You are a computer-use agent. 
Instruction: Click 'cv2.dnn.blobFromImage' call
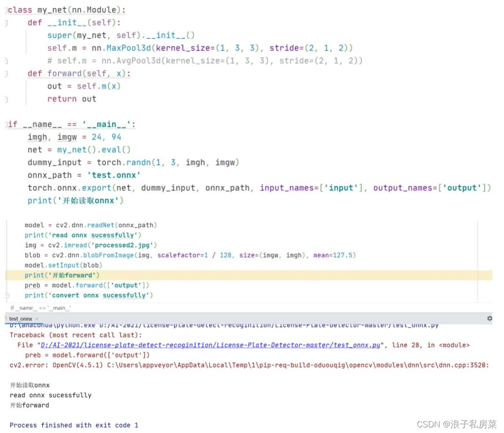click(x=93, y=255)
